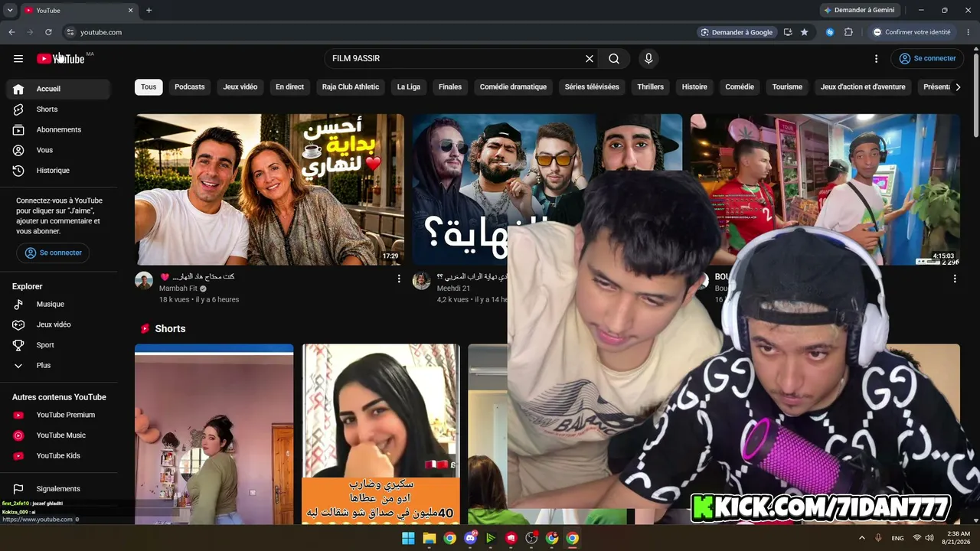Select the Histoire filter chip
Viewport: 980px width, 551px height.
pos(694,87)
